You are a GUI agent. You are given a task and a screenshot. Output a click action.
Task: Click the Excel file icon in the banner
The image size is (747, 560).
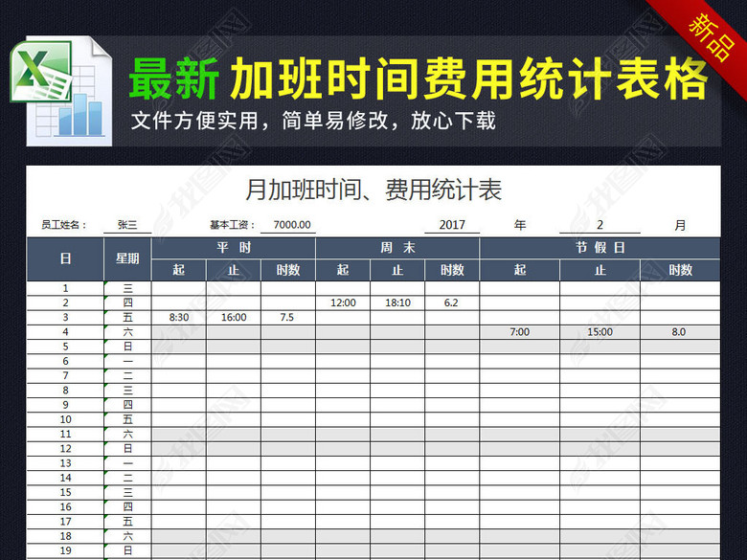pyautogui.click(x=61, y=91)
